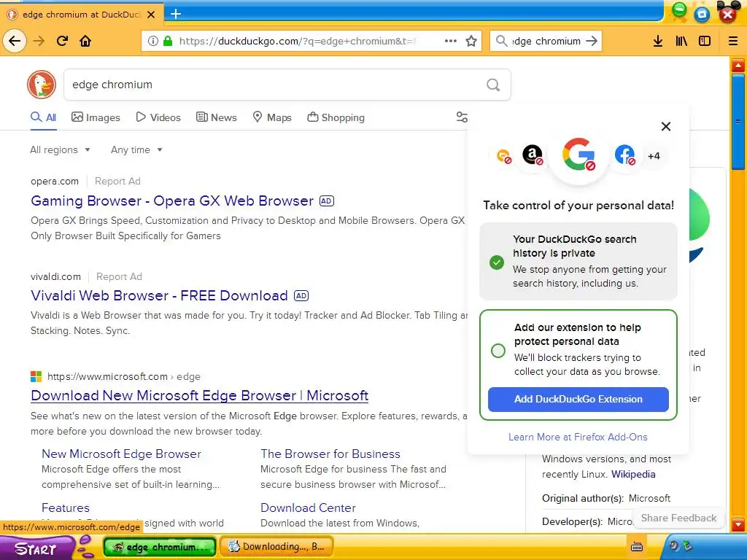Open the Download Center sublink
This screenshot has height=560, width=747.
point(308,507)
